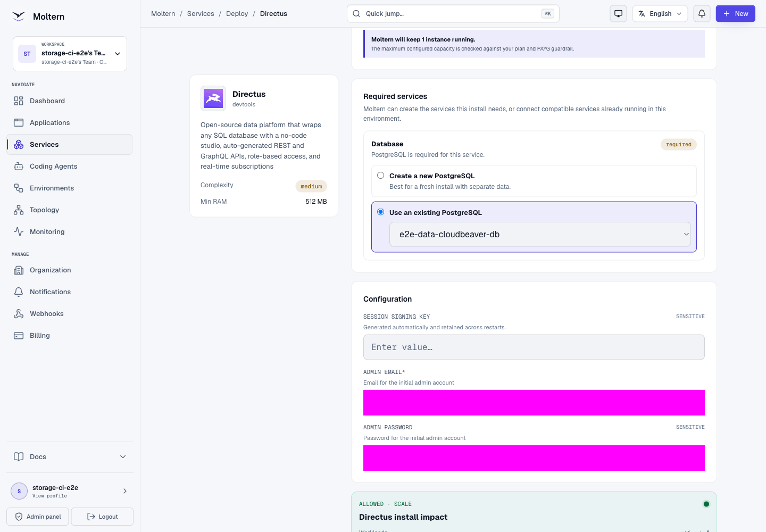The width and height of the screenshot is (766, 532).
Task: Click the required badge on Database
Action: pyautogui.click(x=679, y=144)
